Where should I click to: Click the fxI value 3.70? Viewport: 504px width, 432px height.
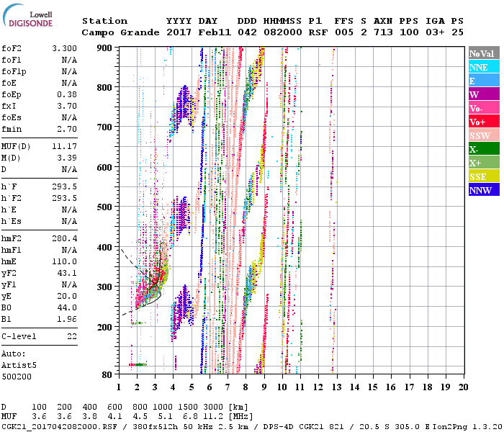(x=67, y=106)
